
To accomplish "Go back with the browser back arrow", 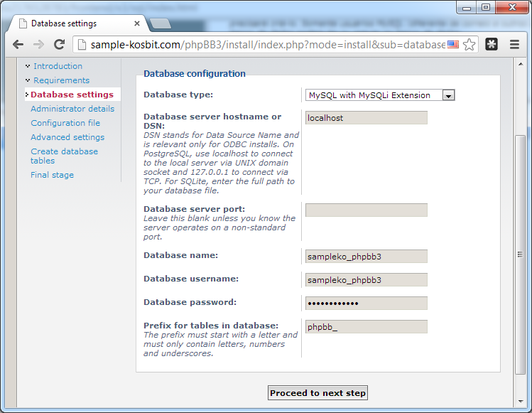I will [x=18, y=44].
